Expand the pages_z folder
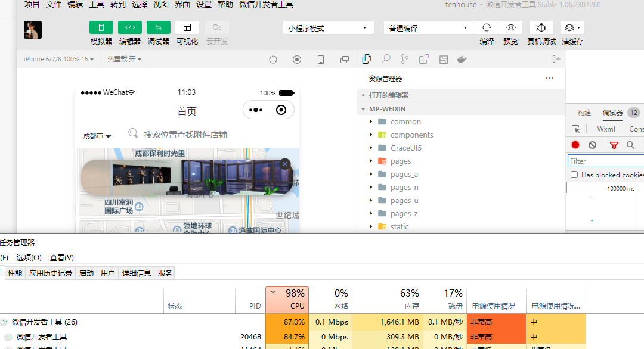Image resolution: width=644 pixels, height=349 pixels. pos(461,214)
